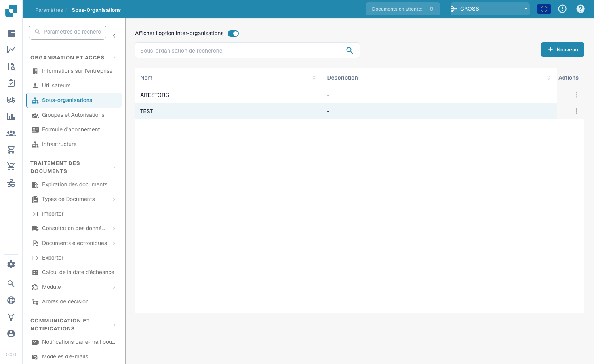594x364 pixels.
Task: Open the lightbulb ideas icon
Action: (11, 317)
